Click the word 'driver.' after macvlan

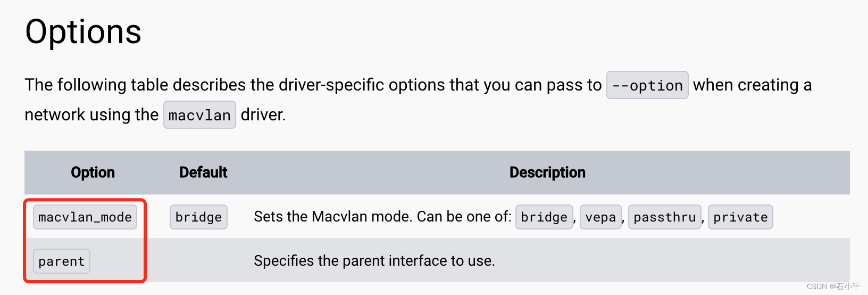pyautogui.click(x=263, y=115)
